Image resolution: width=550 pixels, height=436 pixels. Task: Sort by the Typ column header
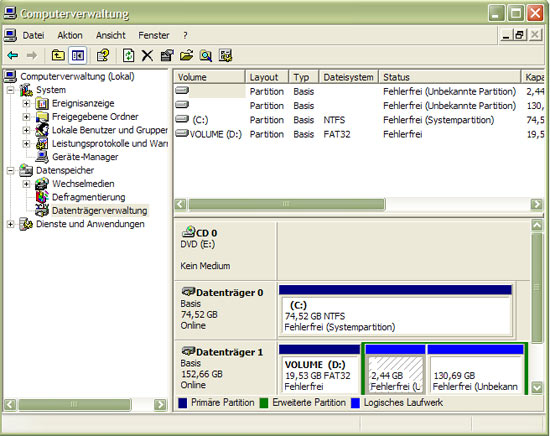[x=304, y=77]
